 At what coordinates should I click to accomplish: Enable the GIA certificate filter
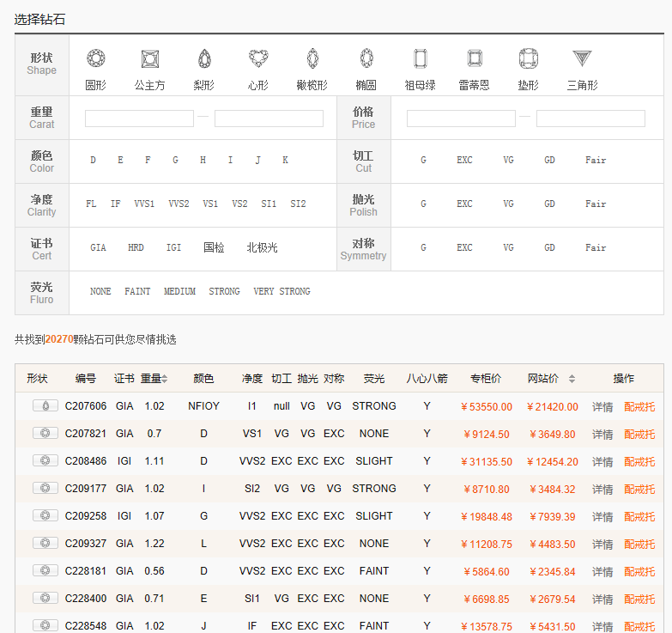[x=98, y=248]
